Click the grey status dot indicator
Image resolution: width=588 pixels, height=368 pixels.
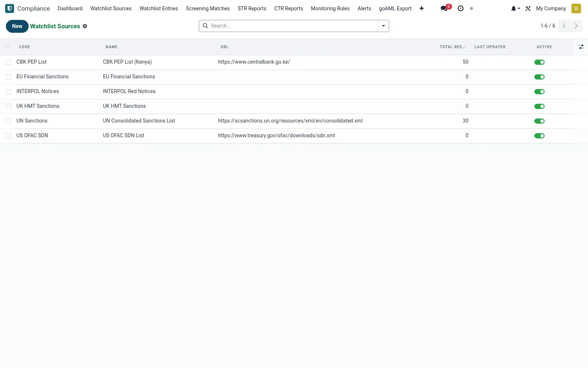click(472, 8)
